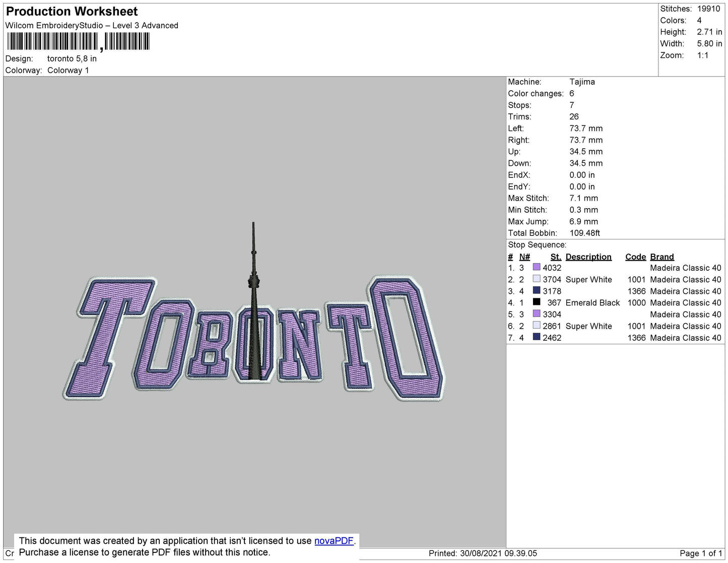Click the purple swatch for thread 4032
This screenshot has width=728, height=563.
[537, 268]
